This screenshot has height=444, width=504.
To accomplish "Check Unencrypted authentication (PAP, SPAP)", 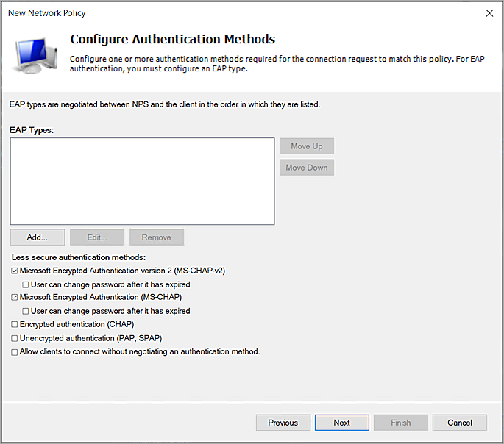I will click(x=15, y=338).
